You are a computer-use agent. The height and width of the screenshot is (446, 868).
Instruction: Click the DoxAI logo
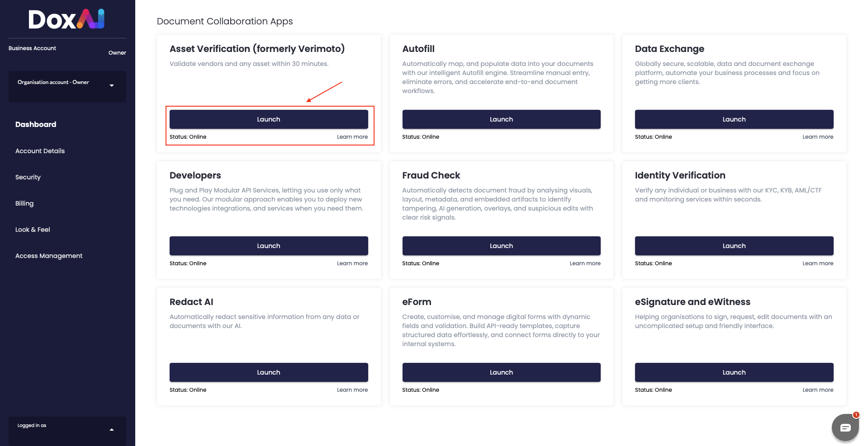tap(67, 19)
